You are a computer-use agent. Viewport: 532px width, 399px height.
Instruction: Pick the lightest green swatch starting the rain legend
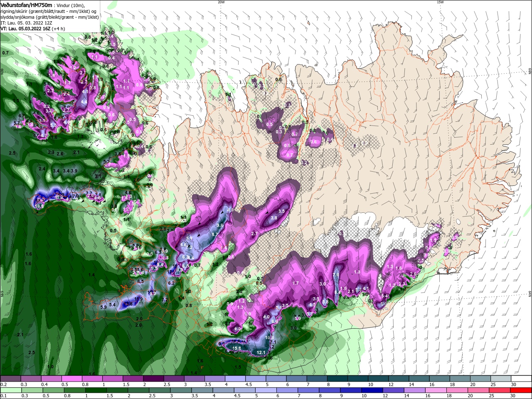click(x=10, y=390)
